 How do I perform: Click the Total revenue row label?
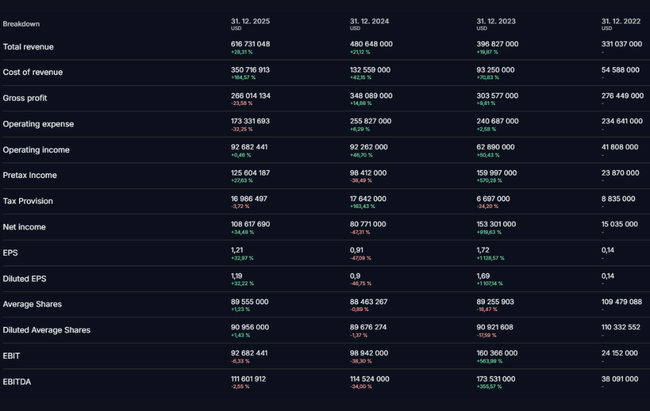pos(28,47)
